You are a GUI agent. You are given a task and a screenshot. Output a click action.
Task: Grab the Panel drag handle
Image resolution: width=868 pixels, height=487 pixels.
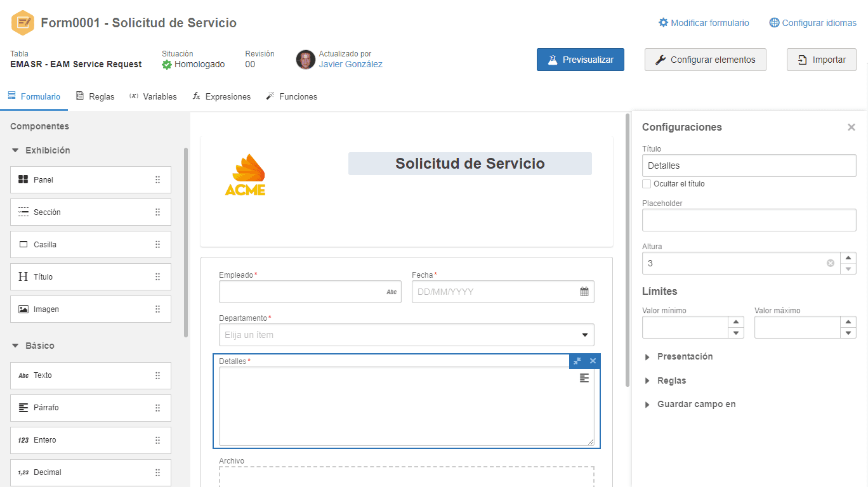157,179
